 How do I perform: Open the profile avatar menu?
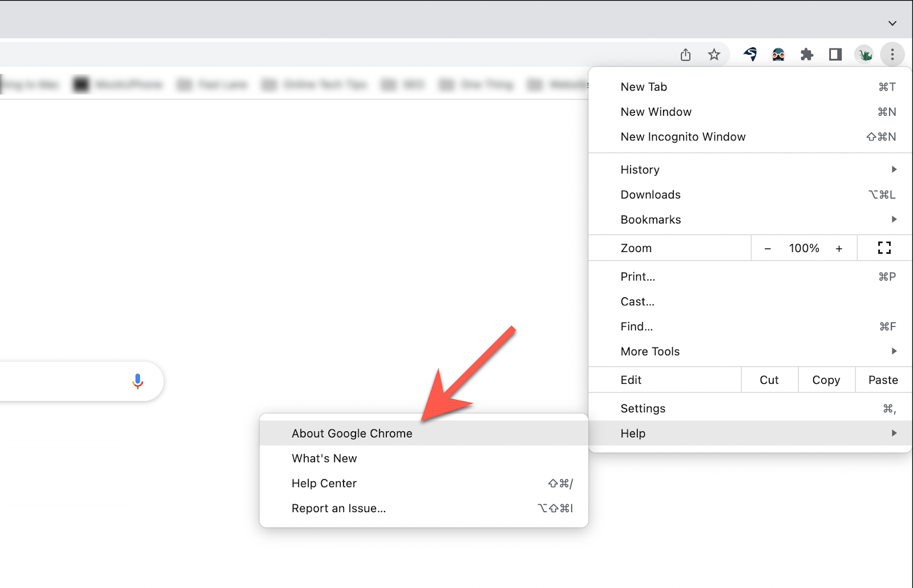pyautogui.click(x=864, y=55)
